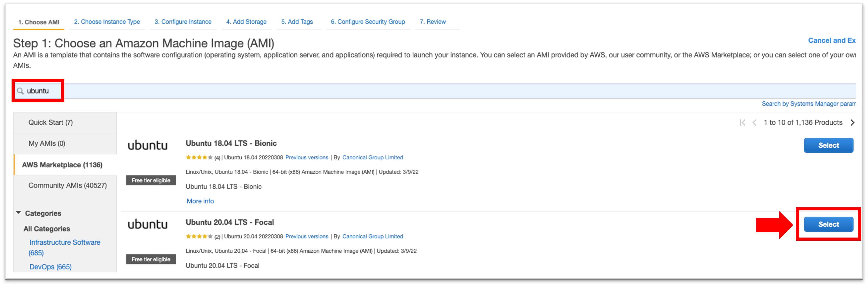Image resolution: width=868 pixels, height=286 pixels.
Task: Jump to first page of results
Action: [742, 123]
